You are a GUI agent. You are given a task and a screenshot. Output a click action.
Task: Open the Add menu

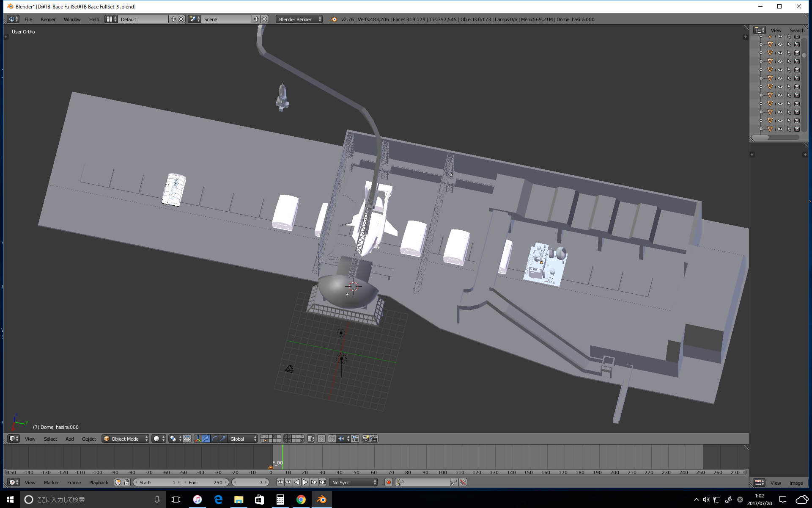coord(69,439)
